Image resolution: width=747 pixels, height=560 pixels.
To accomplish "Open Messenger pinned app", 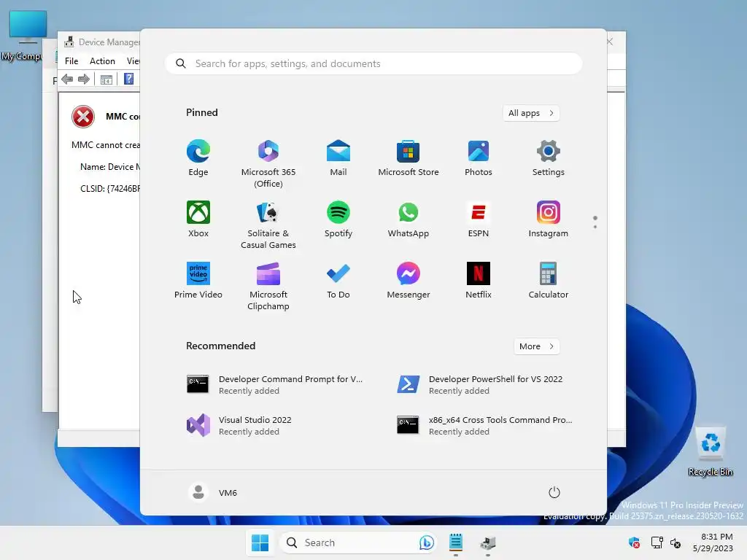I will pyautogui.click(x=409, y=280).
